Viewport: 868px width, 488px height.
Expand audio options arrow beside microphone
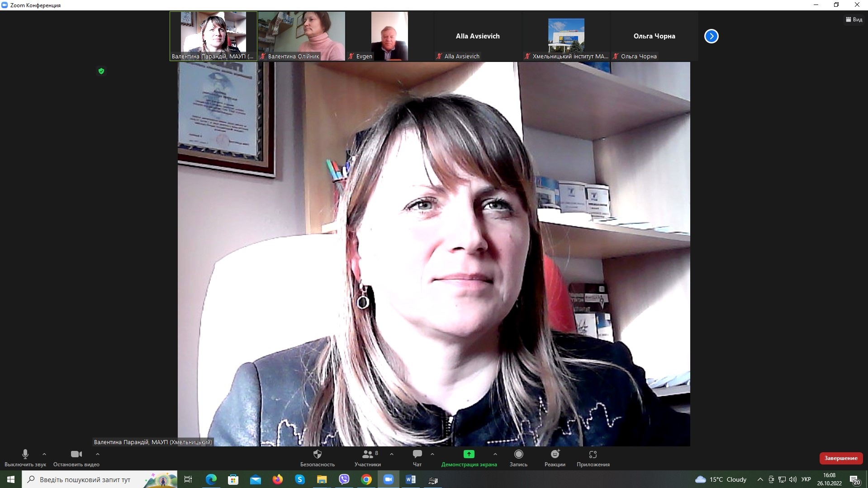coord(44,454)
